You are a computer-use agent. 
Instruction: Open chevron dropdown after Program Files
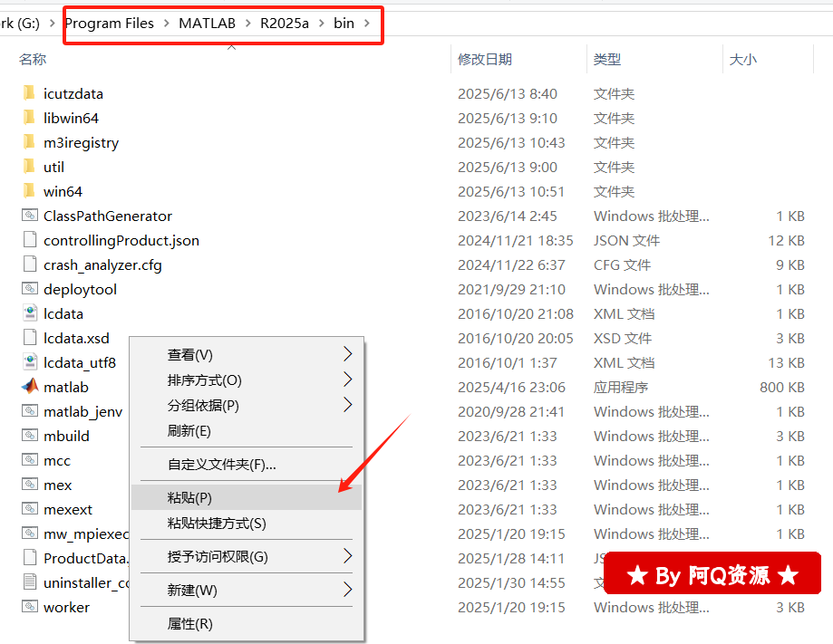coord(166,24)
